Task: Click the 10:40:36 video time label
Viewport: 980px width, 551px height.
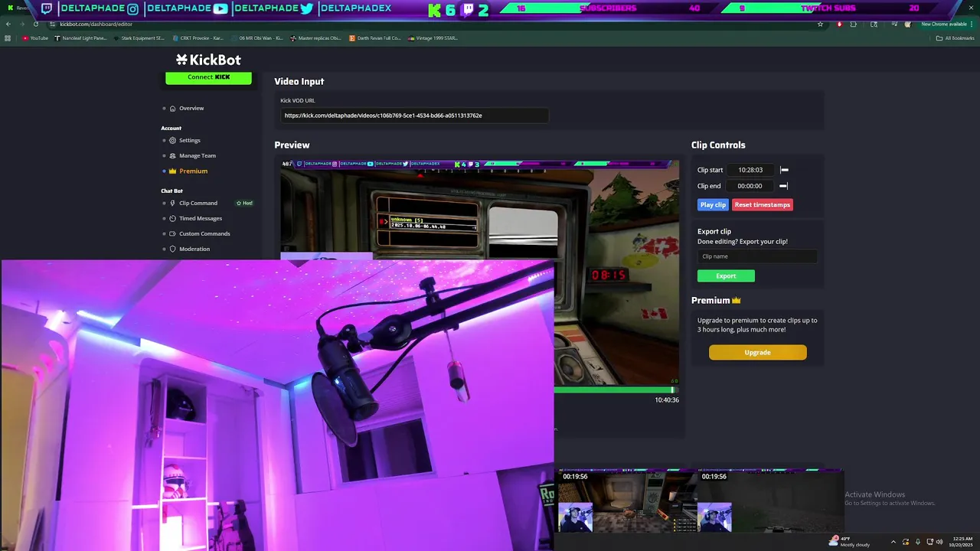Action: pyautogui.click(x=667, y=400)
